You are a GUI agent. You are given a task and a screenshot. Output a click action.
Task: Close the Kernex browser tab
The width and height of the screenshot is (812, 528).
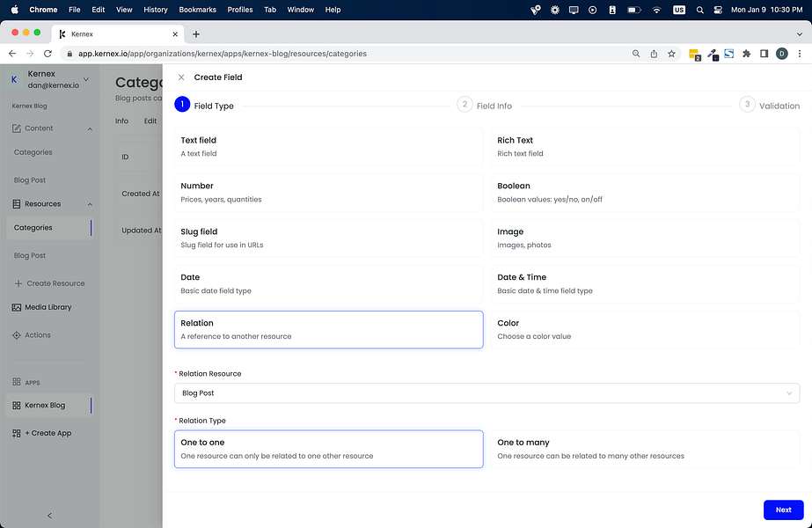click(175, 34)
